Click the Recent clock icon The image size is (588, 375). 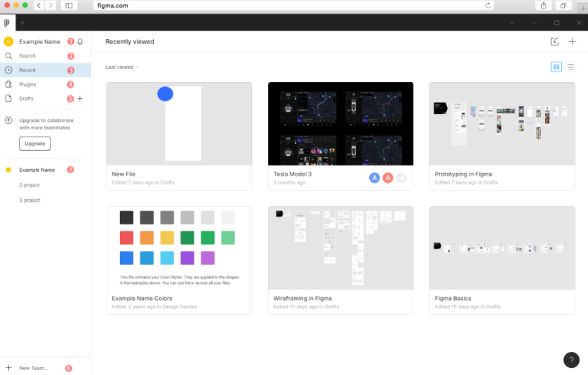(x=8, y=70)
